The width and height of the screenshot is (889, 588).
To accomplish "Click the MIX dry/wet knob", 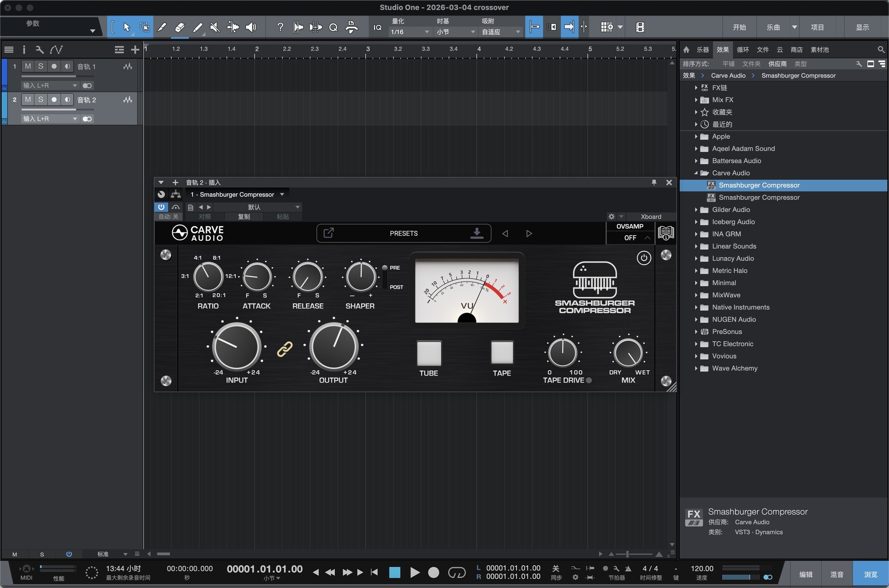I will point(628,353).
